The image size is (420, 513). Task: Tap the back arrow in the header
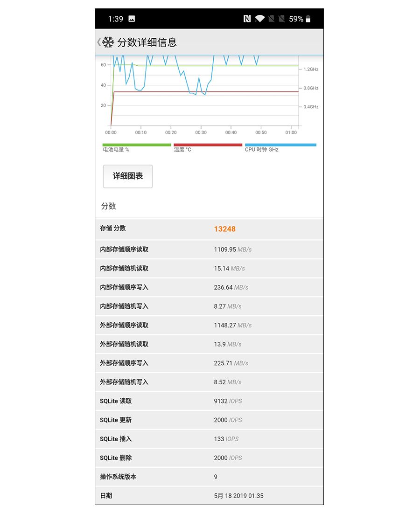tap(98, 42)
